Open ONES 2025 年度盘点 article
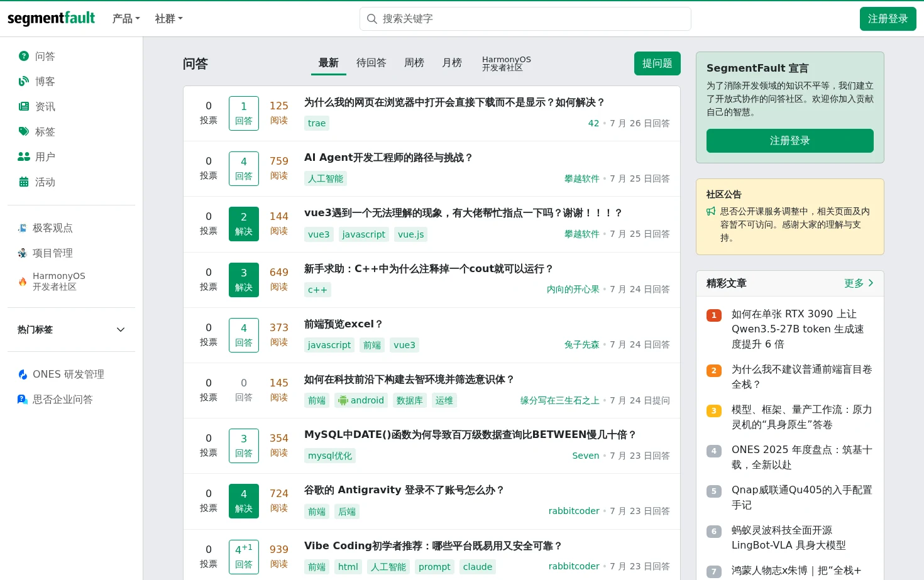The image size is (924, 580). pos(802,457)
